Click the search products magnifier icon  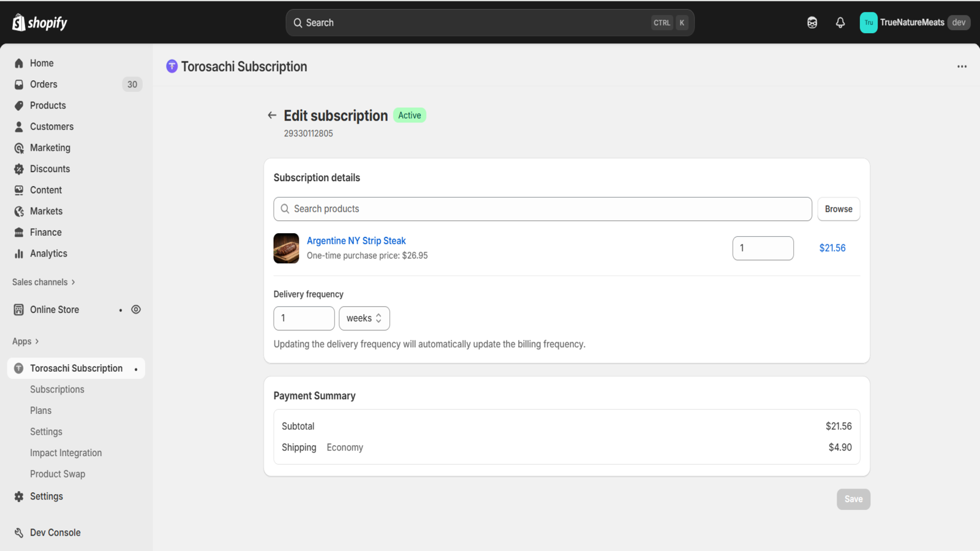285,209
